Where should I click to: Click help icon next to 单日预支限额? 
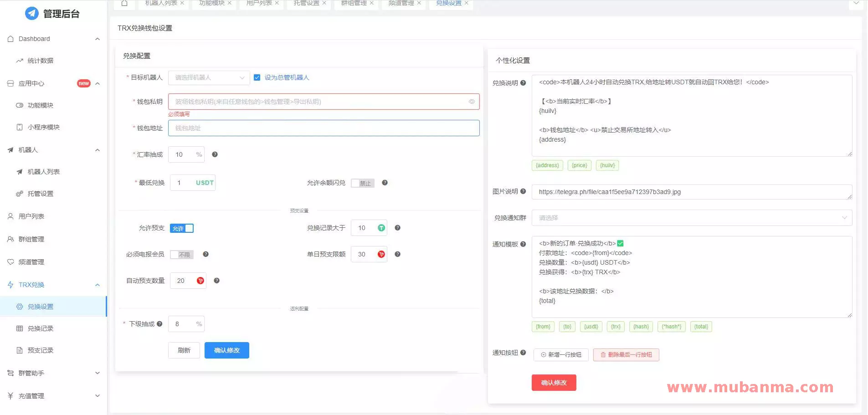click(x=397, y=254)
